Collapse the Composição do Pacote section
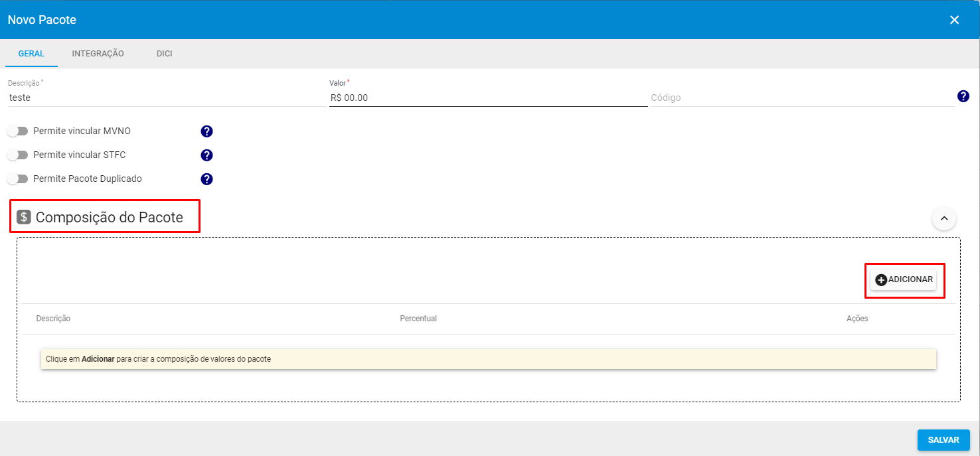The height and width of the screenshot is (456, 980). click(943, 218)
